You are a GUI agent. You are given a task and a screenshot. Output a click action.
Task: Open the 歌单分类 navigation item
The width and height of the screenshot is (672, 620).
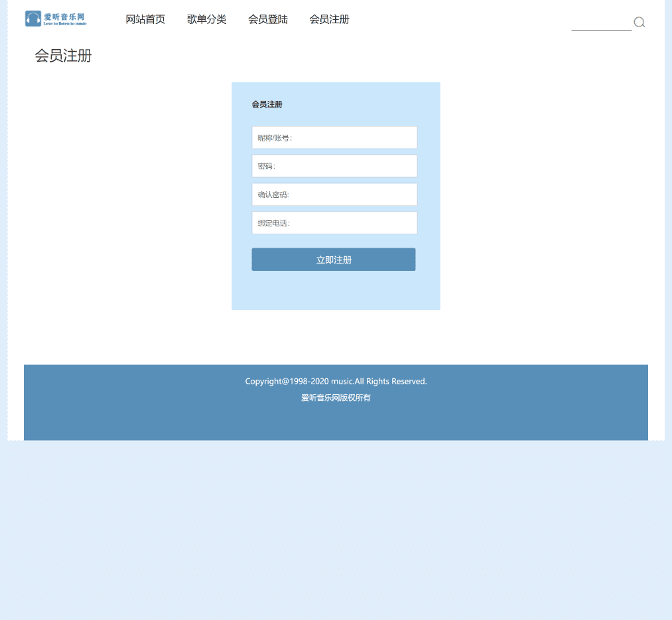[x=206, y=19]
